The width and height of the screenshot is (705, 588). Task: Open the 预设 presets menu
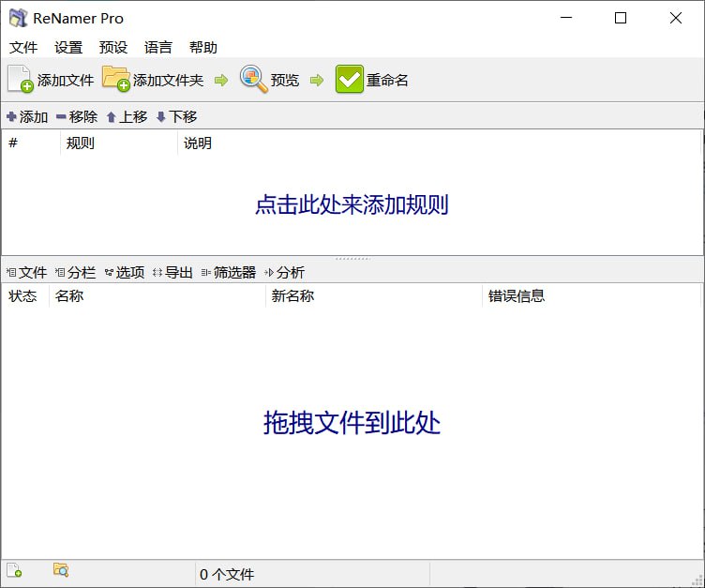[113, 47]
